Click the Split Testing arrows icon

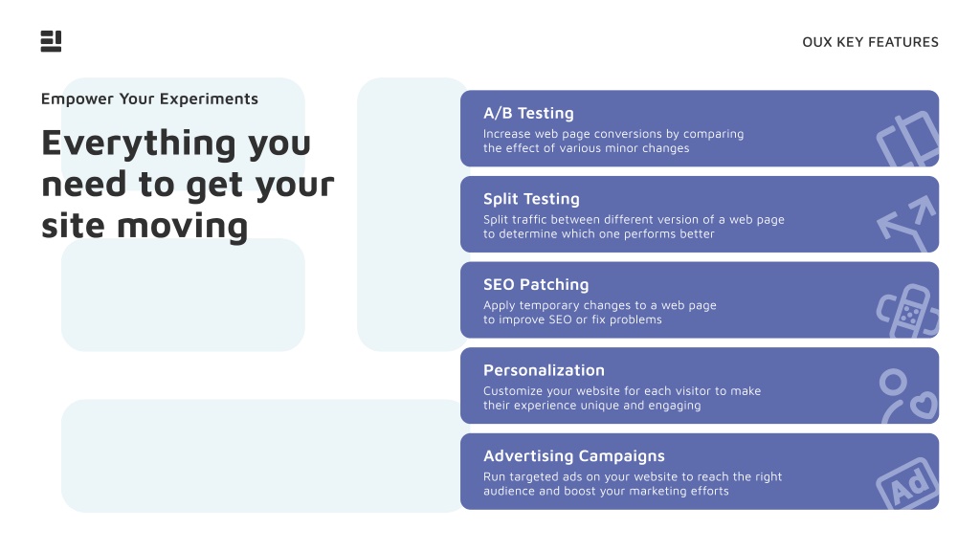(907, 224)
